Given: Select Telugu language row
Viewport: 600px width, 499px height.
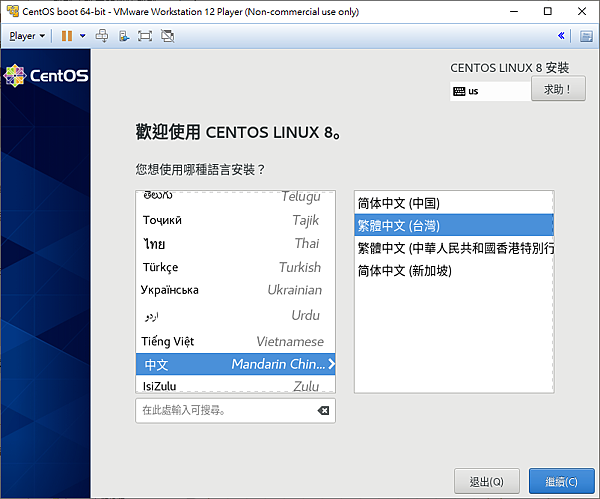Looking at the screenshot, I should pos(235,196).
